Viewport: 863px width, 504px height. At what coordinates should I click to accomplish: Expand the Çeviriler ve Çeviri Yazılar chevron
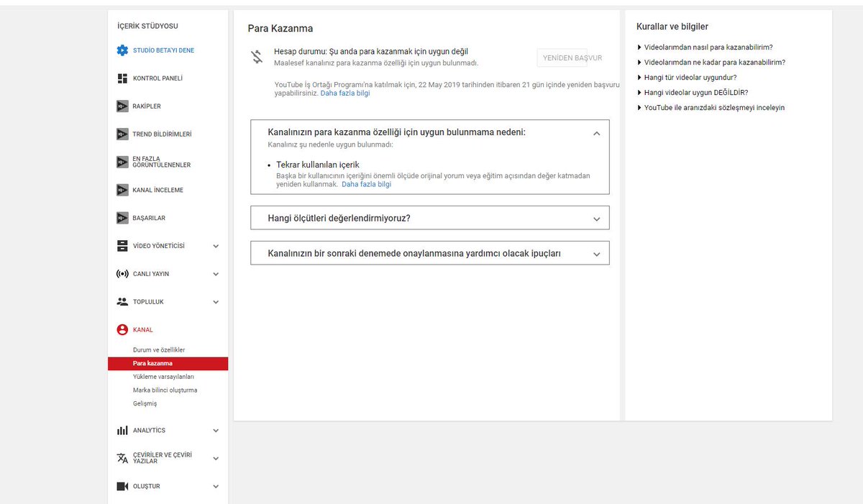tap(216, 459)
